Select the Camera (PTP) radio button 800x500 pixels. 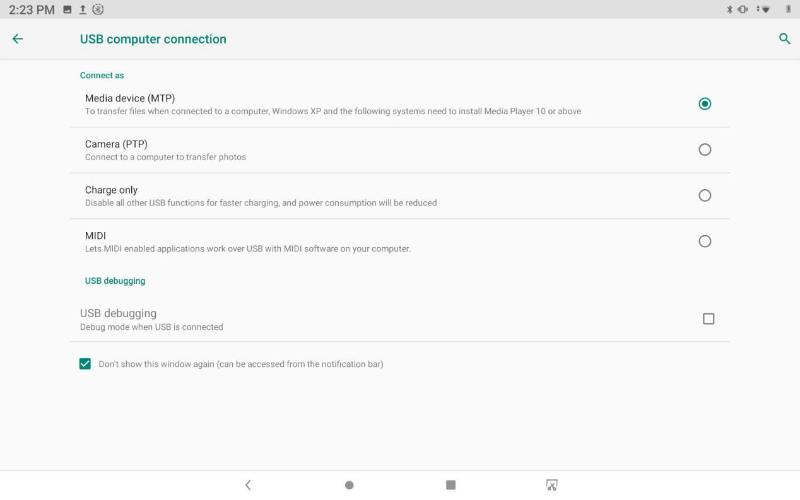tap(705, 150)
